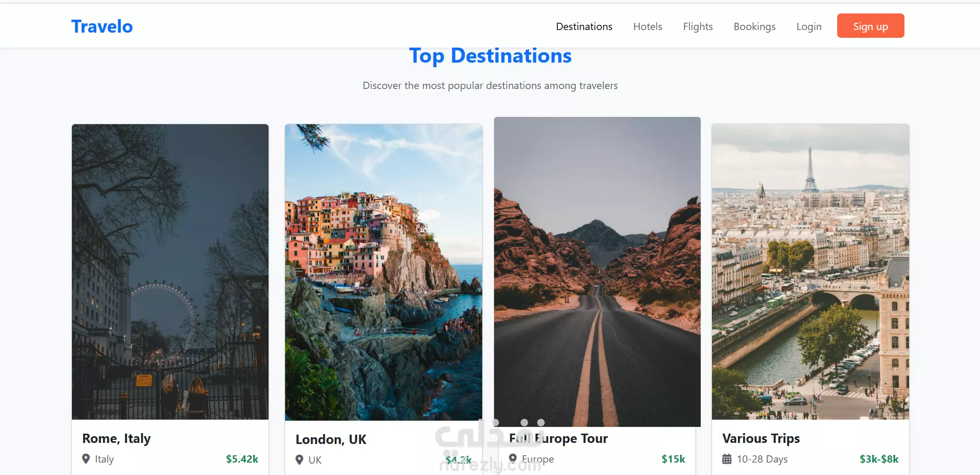Select the London, UK card title
Viewport: 980px width, 475px height.
pyautogui.click(x=331, y=440)
